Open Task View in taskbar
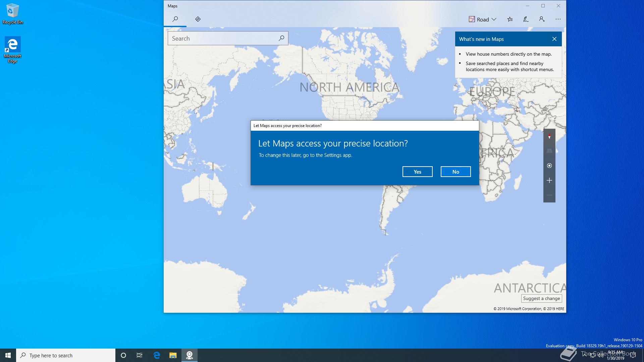 click(140, 355)
